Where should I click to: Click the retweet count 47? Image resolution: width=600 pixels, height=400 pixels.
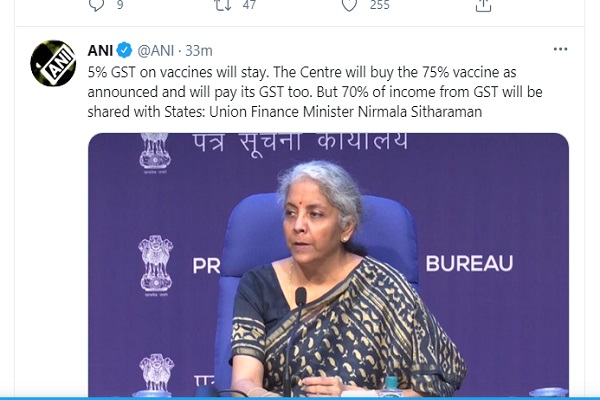tap(249, 5)
